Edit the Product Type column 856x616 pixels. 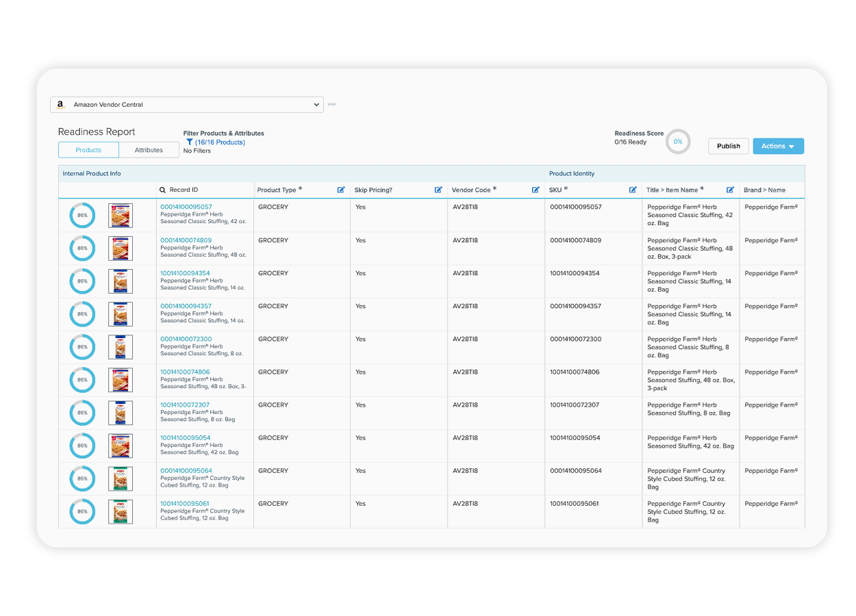pyautogui.click(x=341, y=190)
